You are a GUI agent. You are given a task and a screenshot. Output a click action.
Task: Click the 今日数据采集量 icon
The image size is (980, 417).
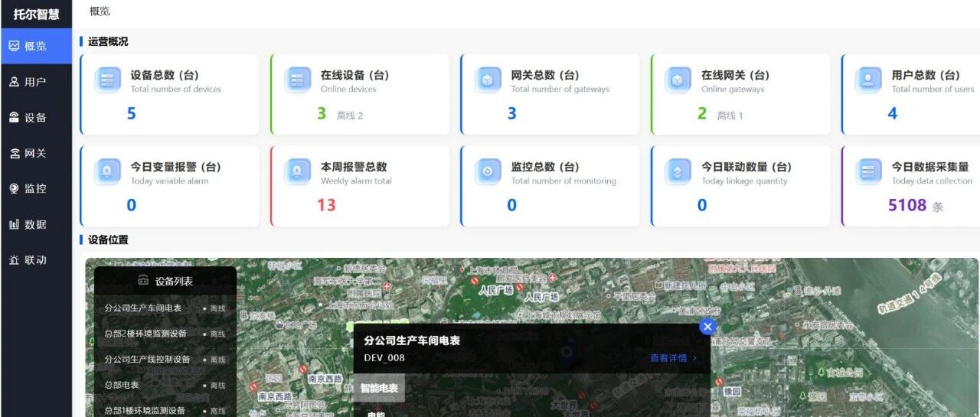(868, 172)
